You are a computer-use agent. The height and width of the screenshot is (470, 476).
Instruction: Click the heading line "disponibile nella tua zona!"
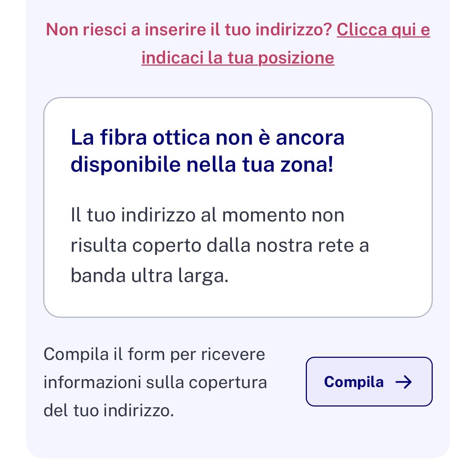(x=202, y=164)
